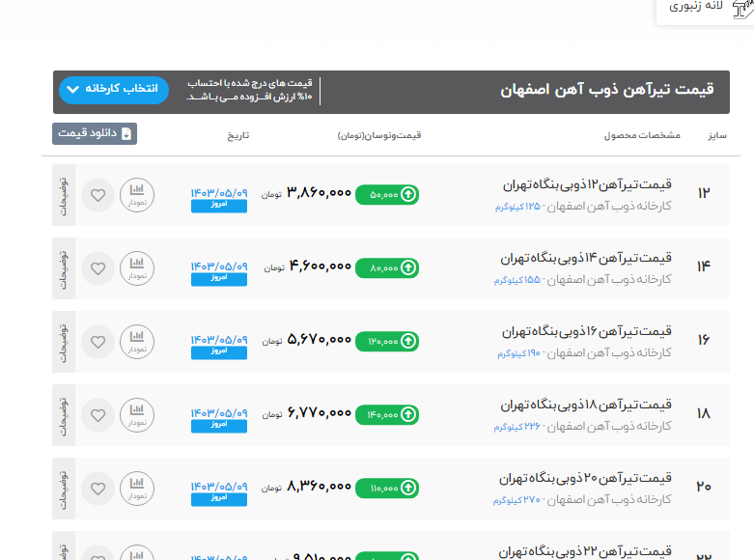Click heart icon on size 18 beam row
Image resolution: width=754 pixels, height=560 pixels.
98,414
